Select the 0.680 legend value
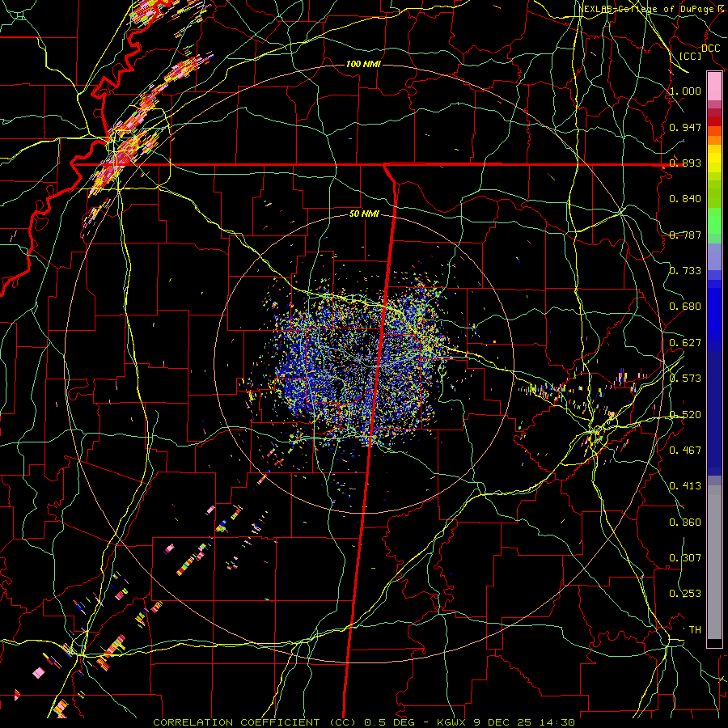This screenshot has width=728, height=728. pos(685,307)
